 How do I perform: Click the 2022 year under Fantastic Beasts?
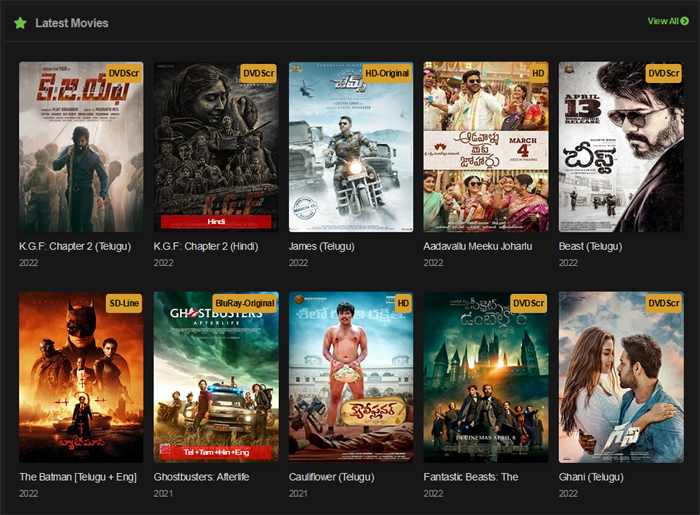click(x=433, y=494)
